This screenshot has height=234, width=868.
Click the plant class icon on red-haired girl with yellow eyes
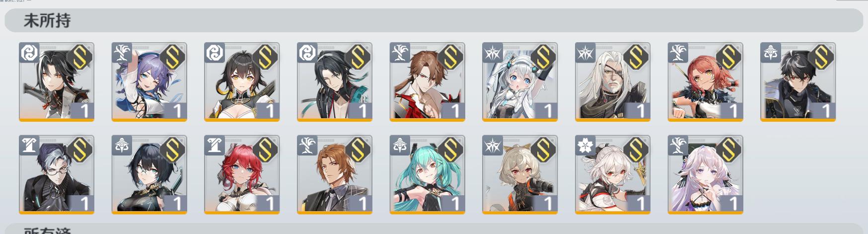click(678, 53)
